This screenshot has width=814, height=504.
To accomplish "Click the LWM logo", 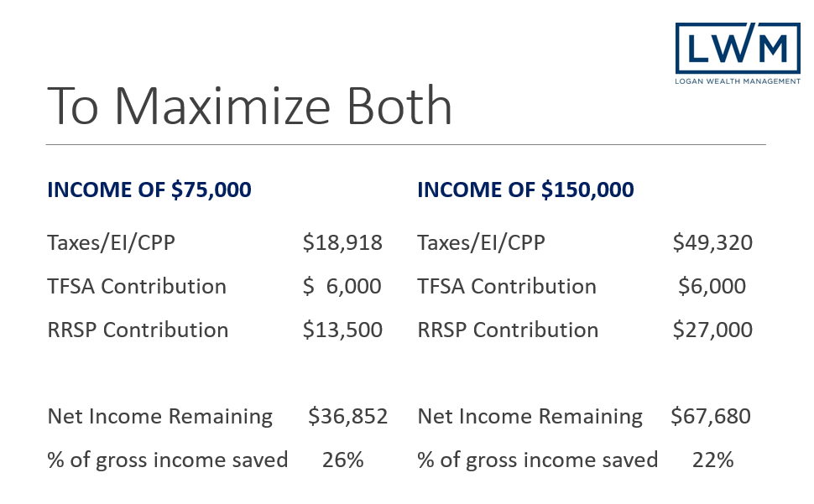I will point(738,48).
